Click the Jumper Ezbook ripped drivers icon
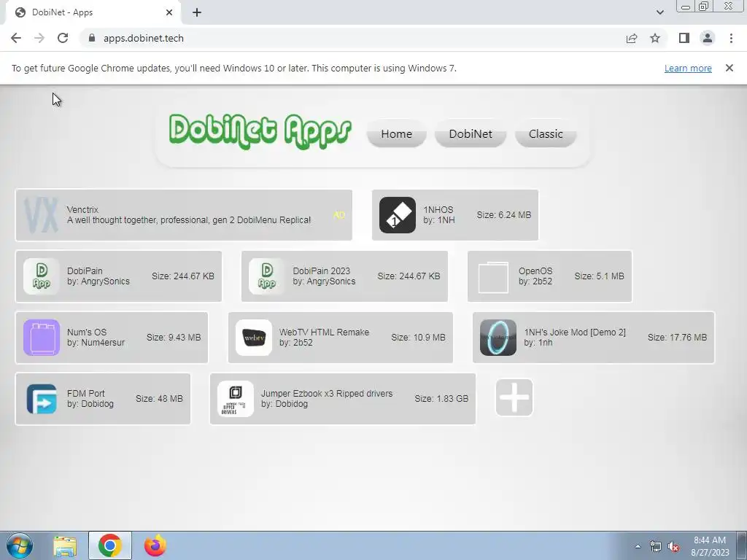Image resolution: width=747 pixels, height=560 pixels. click(x=236, y=399)
